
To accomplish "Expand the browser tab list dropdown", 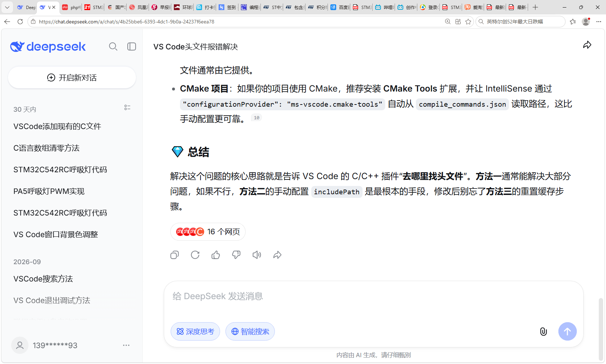I will (x=7, y=7).
